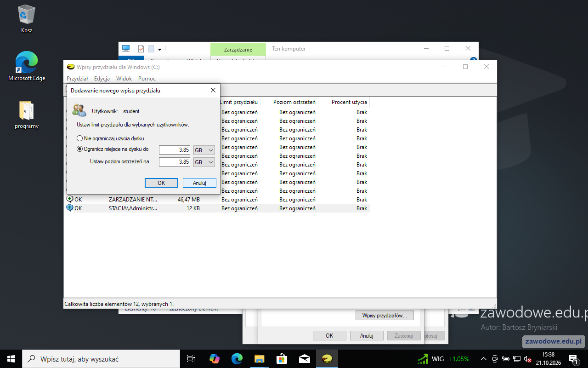This screenshot has height=368, width=588.
Task: Click OK in the background properties dialog
Action: [329, 336]
